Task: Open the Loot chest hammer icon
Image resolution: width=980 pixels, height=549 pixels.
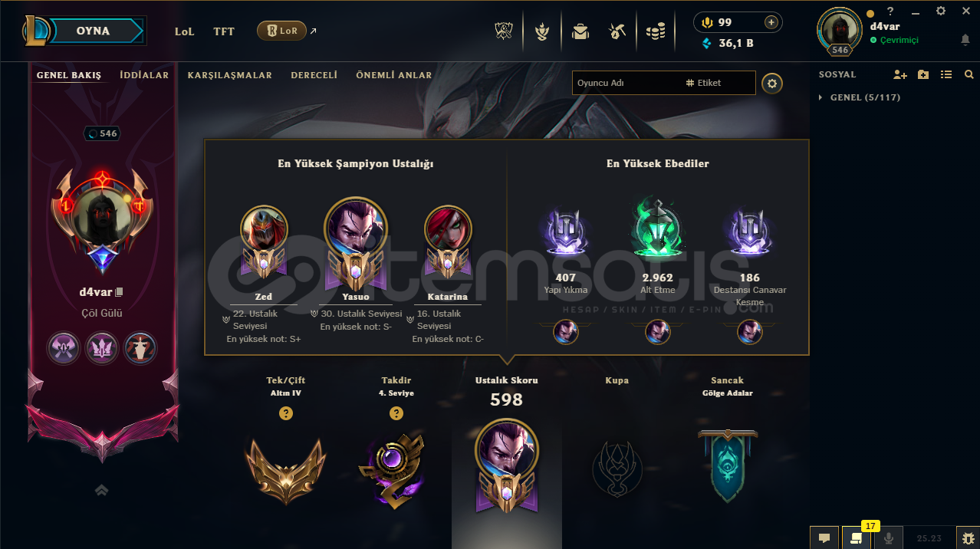Action: [x=617, y=31]
